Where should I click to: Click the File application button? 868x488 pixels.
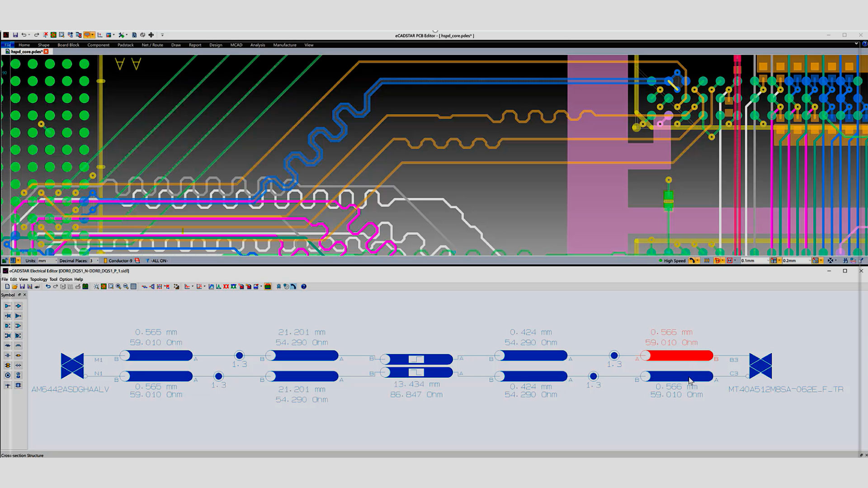tap(7, 45)
